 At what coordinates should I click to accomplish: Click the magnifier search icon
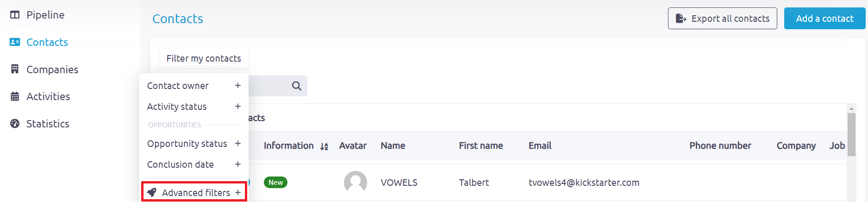point(297,86)
